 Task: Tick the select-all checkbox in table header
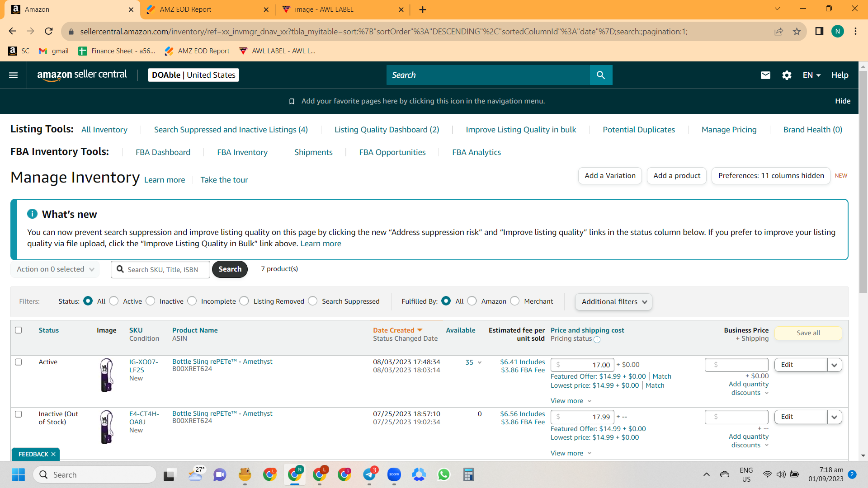click(x=19, y=330)
